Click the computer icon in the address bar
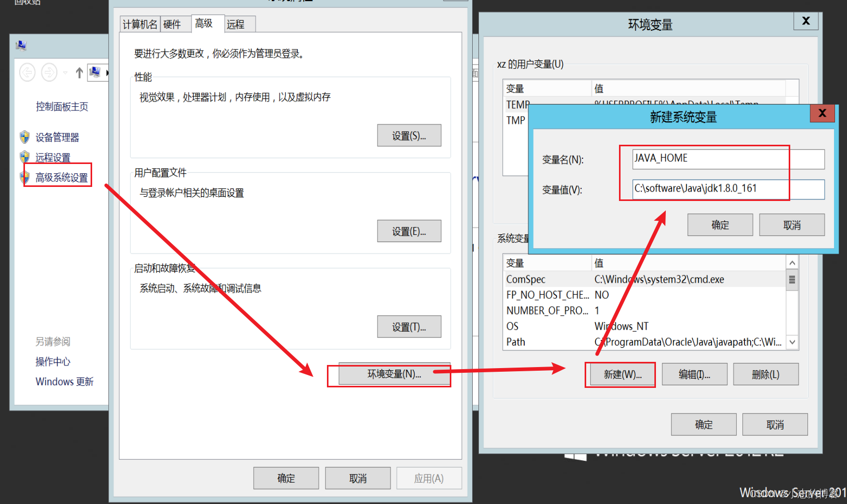The height and width of the screenshot is (504, 847). (x=95, y=72)
